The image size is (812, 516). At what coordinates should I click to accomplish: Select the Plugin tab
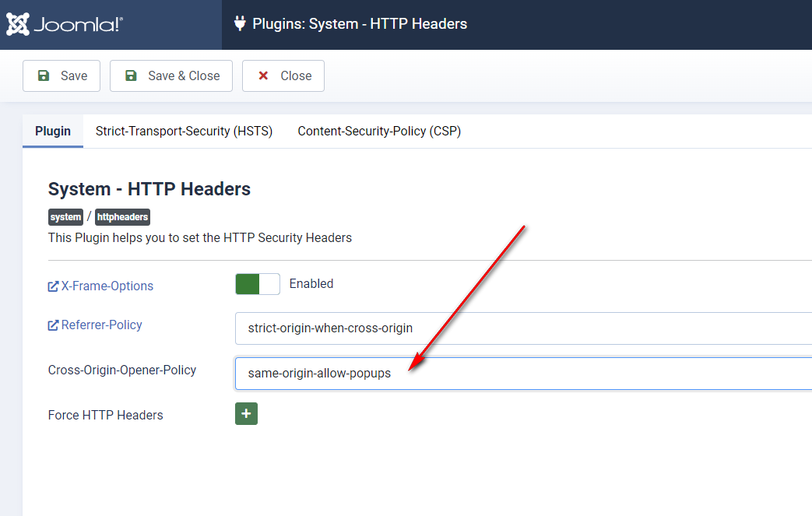tap(53, 132)
